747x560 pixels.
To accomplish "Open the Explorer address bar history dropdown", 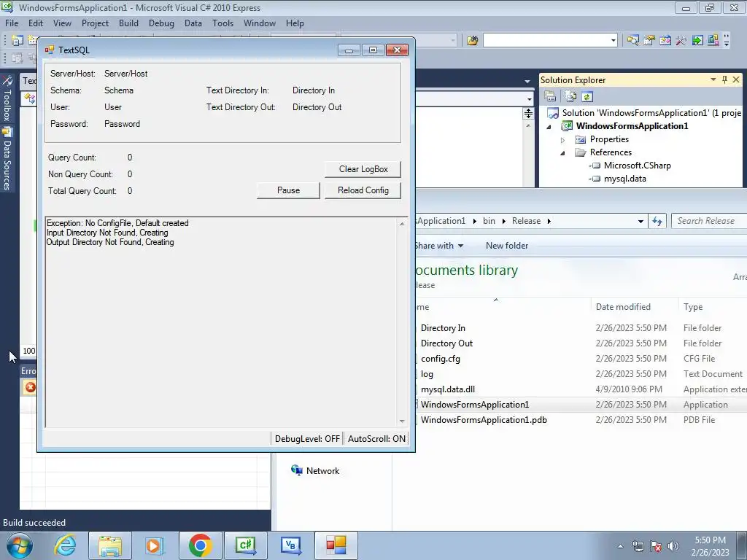I will click(640, 221).
